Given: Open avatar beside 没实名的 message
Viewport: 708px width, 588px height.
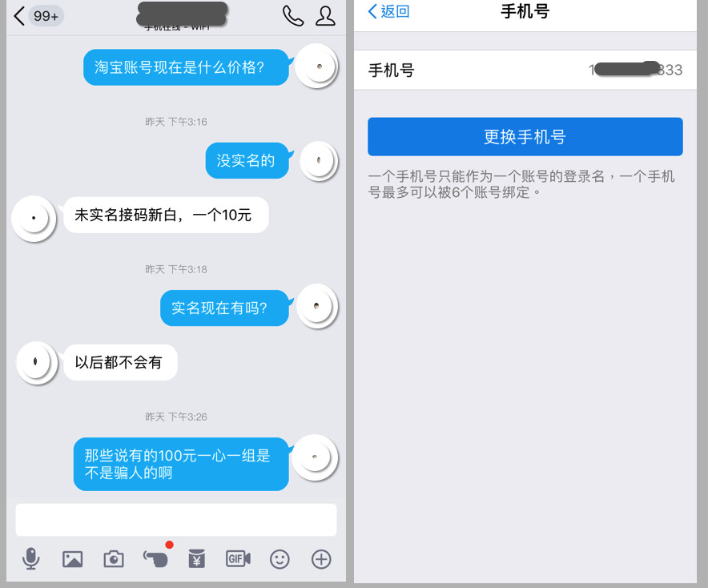Looking at the screenshot, I should (x=318, y=160).
